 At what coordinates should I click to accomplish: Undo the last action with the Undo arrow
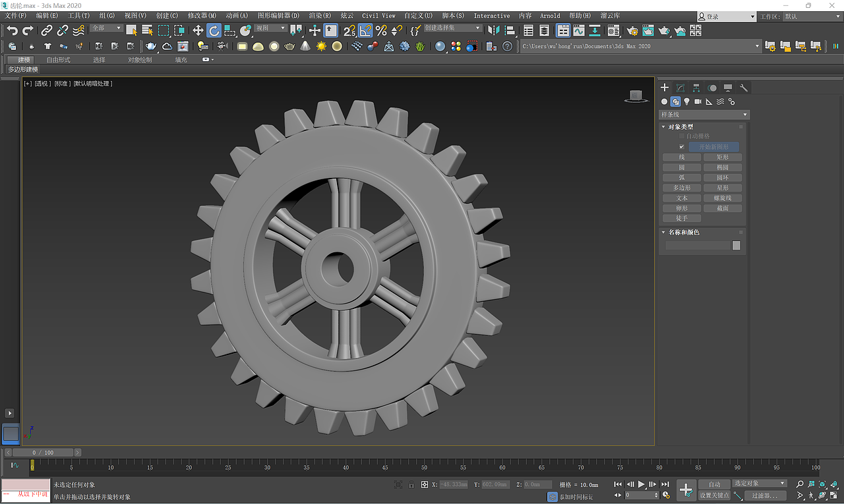click(x=12, y=30)
